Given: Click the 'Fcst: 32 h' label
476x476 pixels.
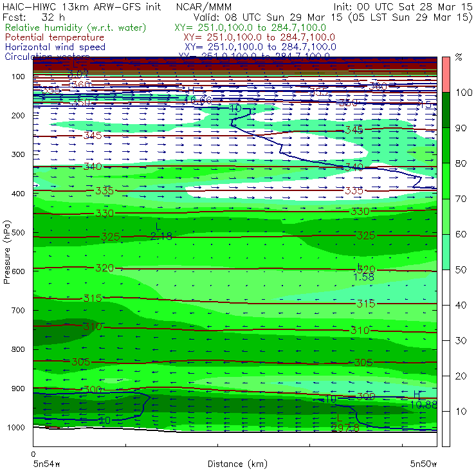Looking at the screenshot, I should click(33, 17).
